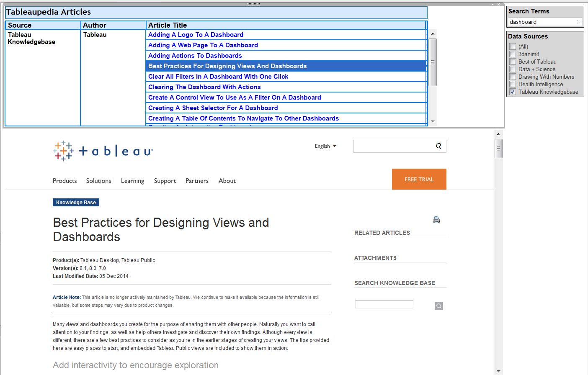Click the Tableau logo on the web page
Viewport: 588px width, 375px height.
pyautogui.click(x=103, y=151)
